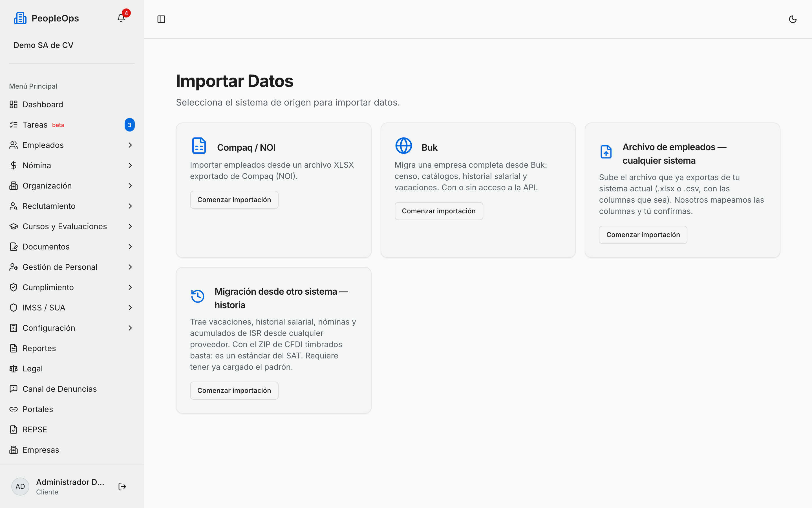Click the REPSE file-check icon
812x508 pixels.
click(14, 430)
